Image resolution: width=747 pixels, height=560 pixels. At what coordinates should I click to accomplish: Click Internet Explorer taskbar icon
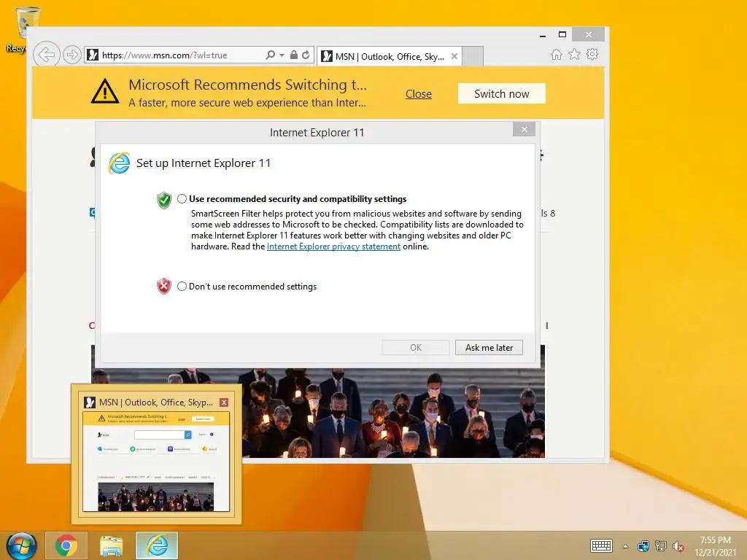coord(157,545)
